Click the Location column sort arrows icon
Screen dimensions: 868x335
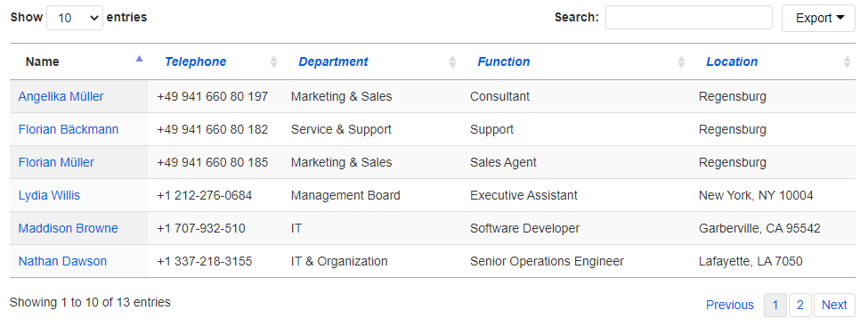click(847, 62)
